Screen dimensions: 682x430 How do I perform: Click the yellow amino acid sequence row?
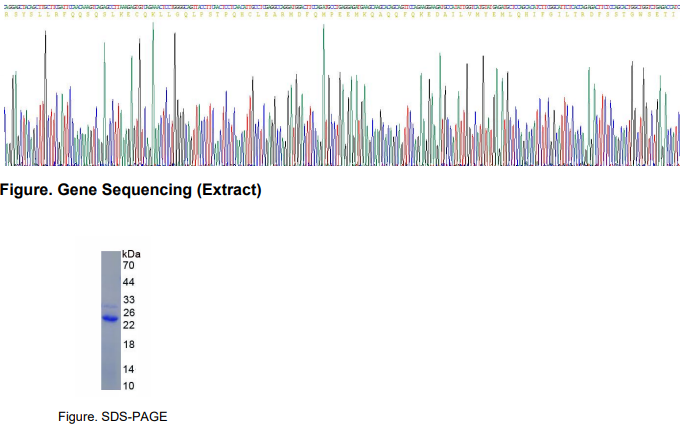pyautogui.click(x=340, y=15)
